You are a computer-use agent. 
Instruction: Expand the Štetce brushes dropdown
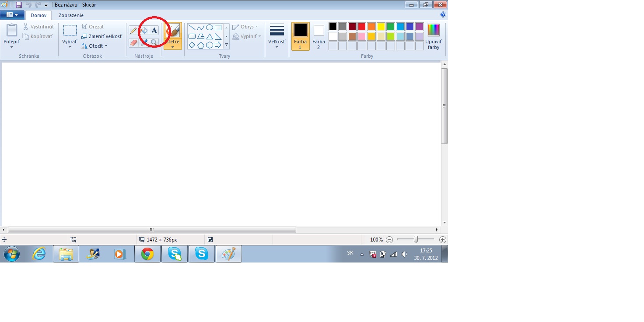(173, 45)
